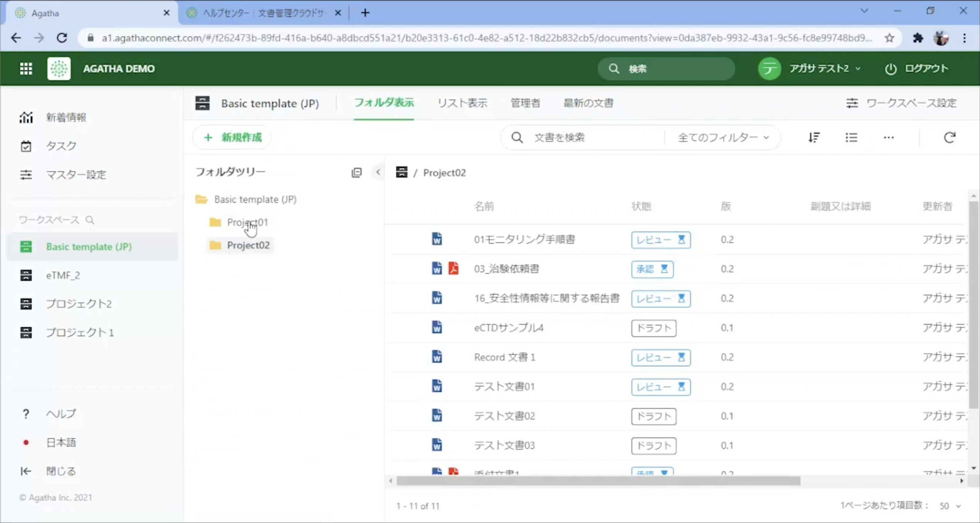Click the vertical scrollbar of document list

(x=974, y=305)
